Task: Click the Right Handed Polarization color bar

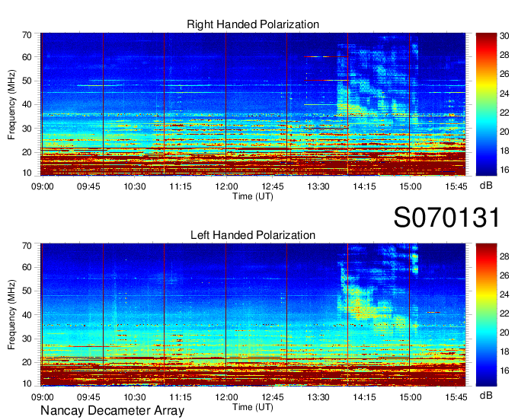Action: point(486,104)
